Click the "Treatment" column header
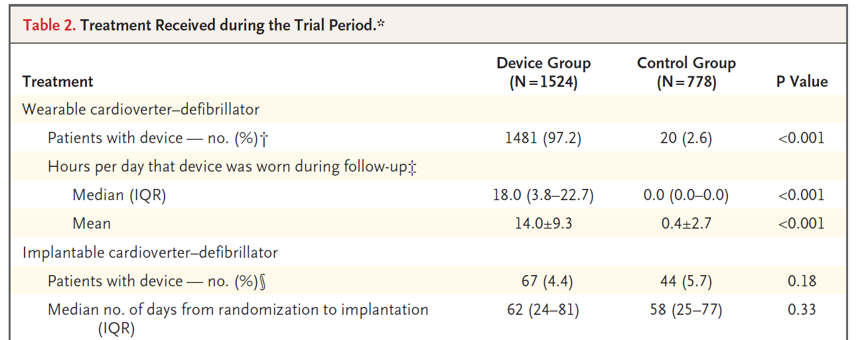868x340 pixels. 58,82
